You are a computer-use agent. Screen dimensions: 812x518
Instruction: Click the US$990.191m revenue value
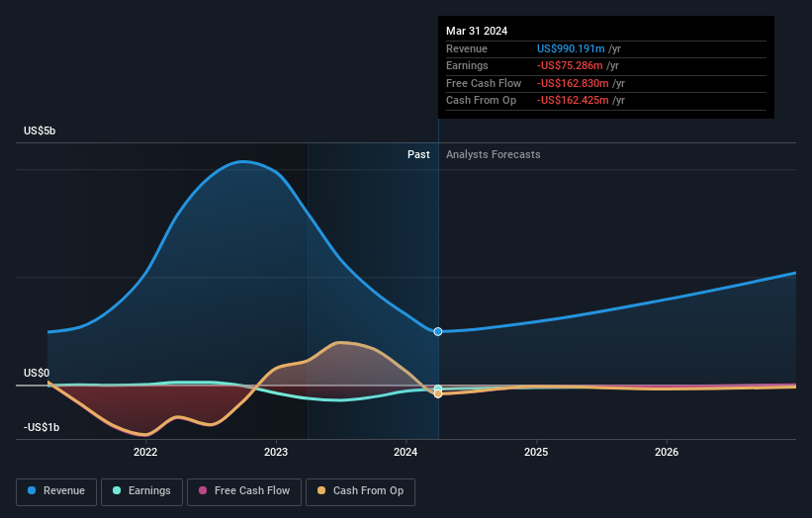coord(571,48)
